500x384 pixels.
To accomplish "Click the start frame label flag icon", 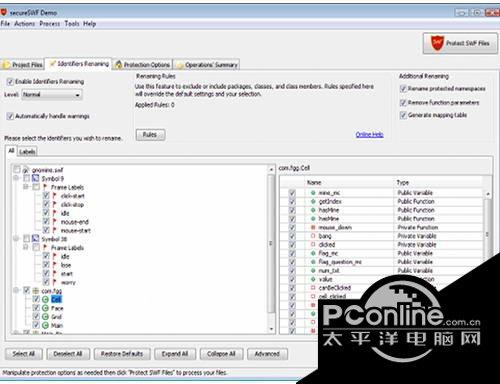I will coord(55,274).
